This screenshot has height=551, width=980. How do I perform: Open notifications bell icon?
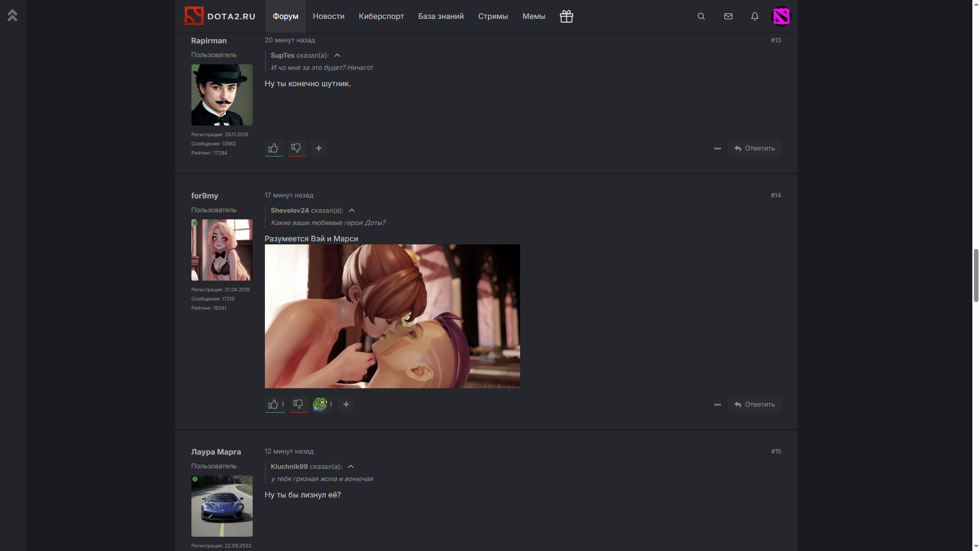coord(754,16)
